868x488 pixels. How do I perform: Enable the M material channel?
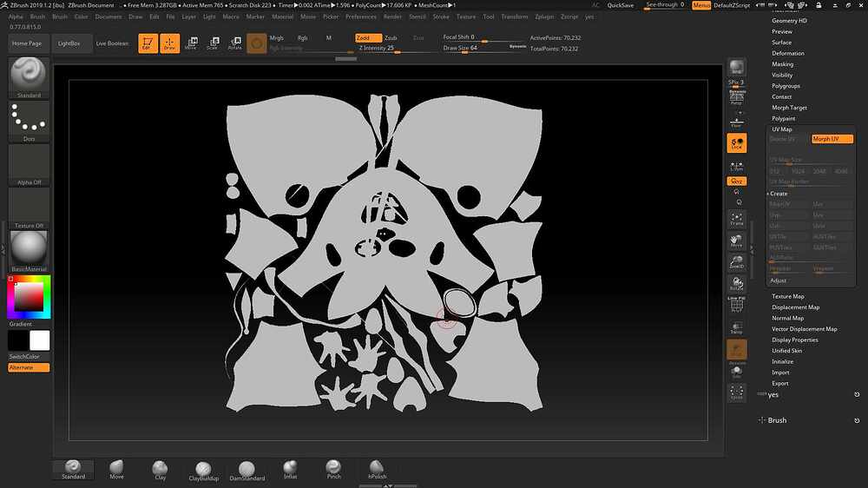click(329, 37)
